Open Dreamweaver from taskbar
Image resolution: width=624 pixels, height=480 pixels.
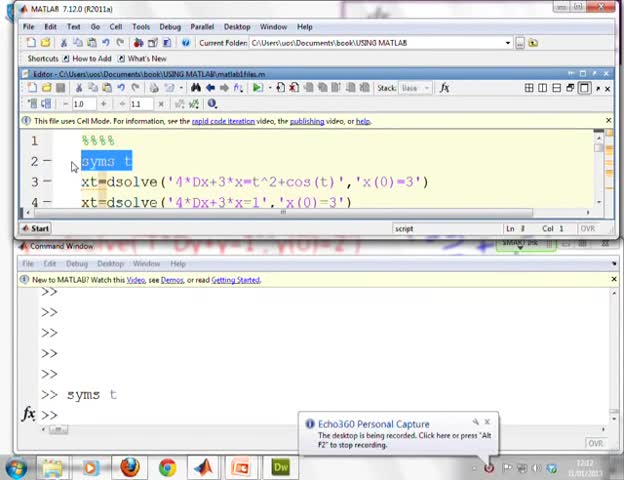(x=280, y=467)
